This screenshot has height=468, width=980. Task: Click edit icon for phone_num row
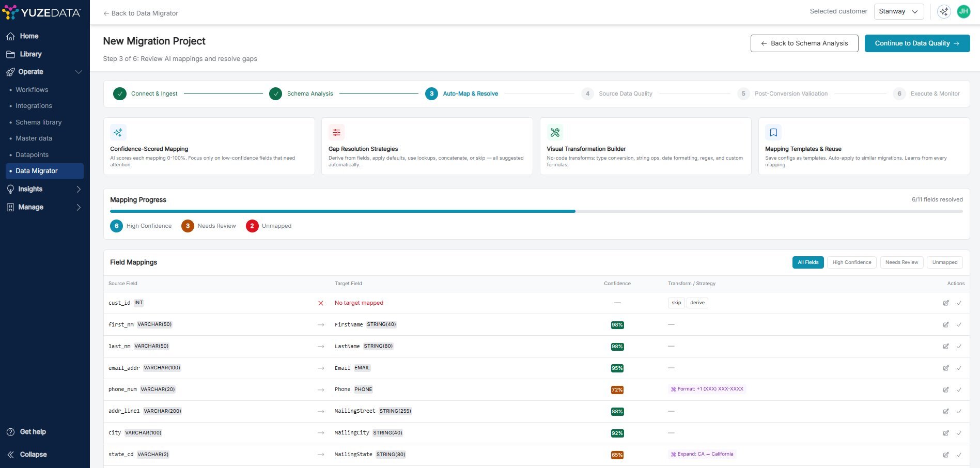pos(946,390)
